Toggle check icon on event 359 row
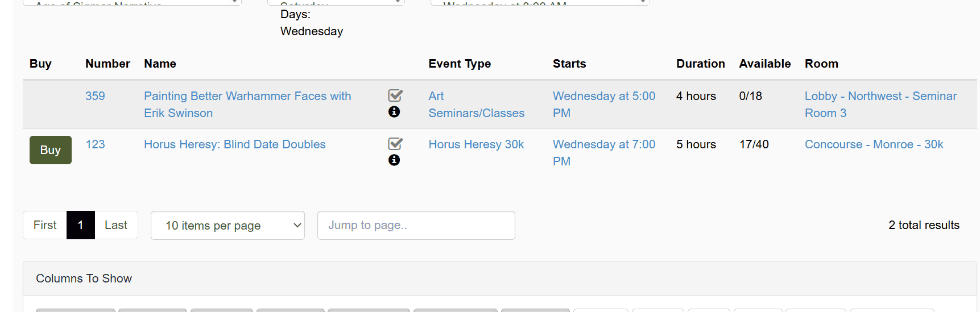 (395, 95)
